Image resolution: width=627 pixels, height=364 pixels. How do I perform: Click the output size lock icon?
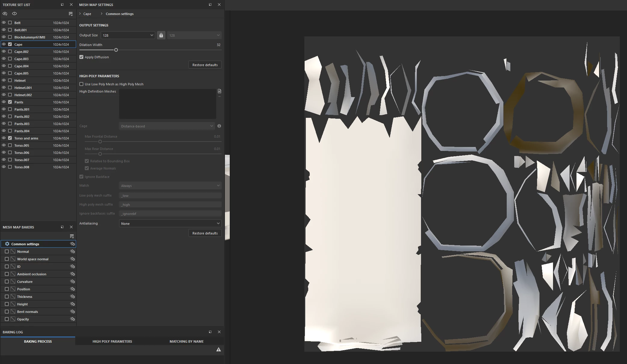(161, 35)
